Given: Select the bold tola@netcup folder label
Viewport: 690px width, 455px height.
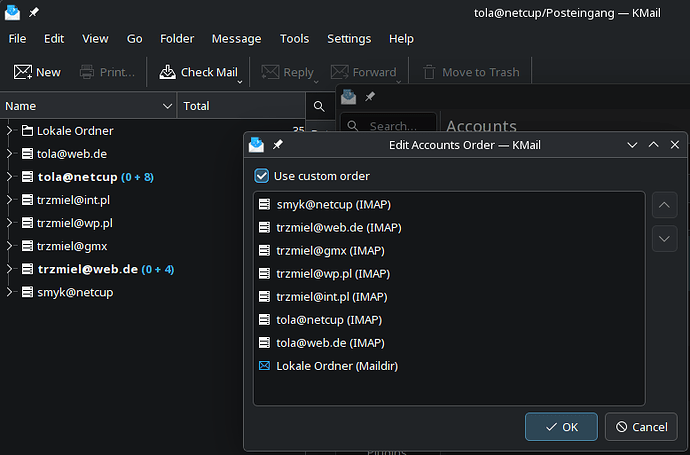Looking at the screenshot, I should [78, 177].
